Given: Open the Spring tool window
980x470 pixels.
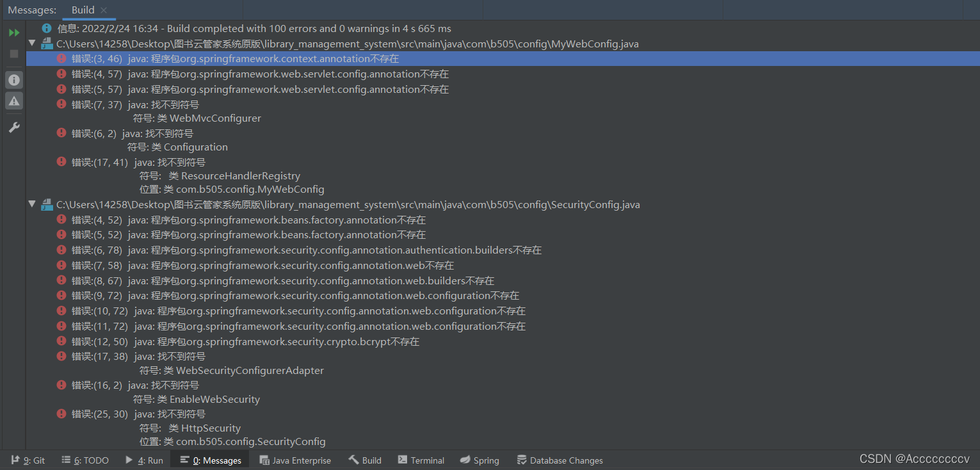Looking at the screenshot, I should (479, 460).
